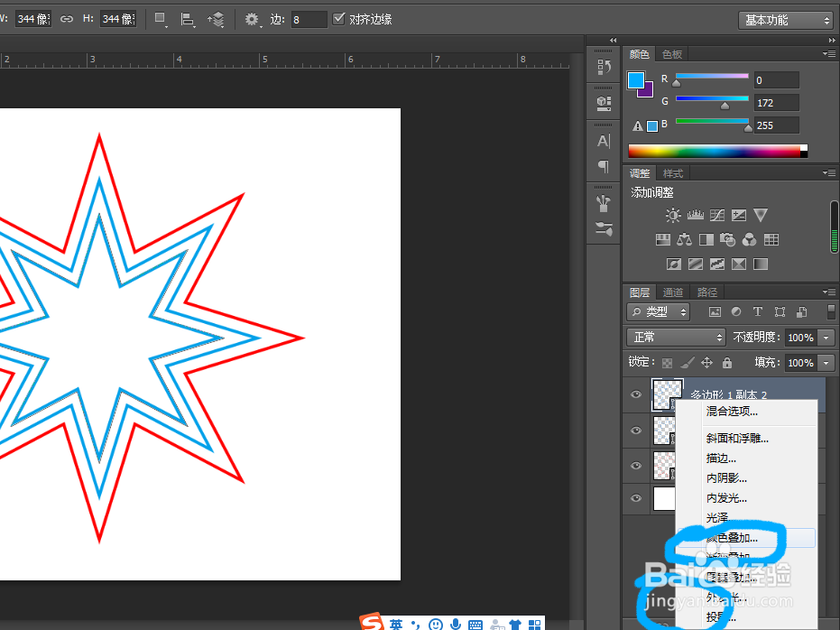
Task: Open the Color panel flyout menu
Action: (x=829, y=53)
